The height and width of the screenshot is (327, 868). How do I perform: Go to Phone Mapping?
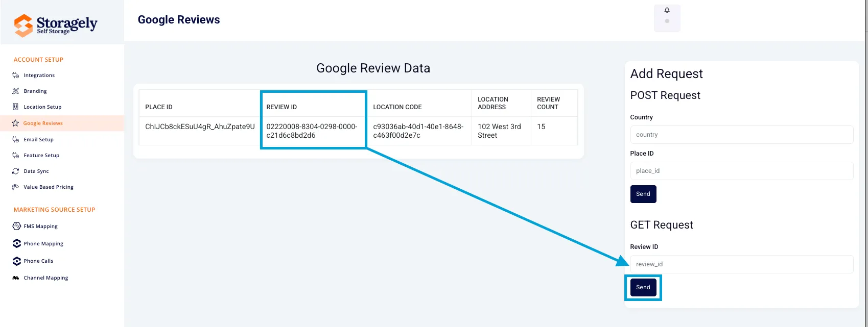(43, 244)
